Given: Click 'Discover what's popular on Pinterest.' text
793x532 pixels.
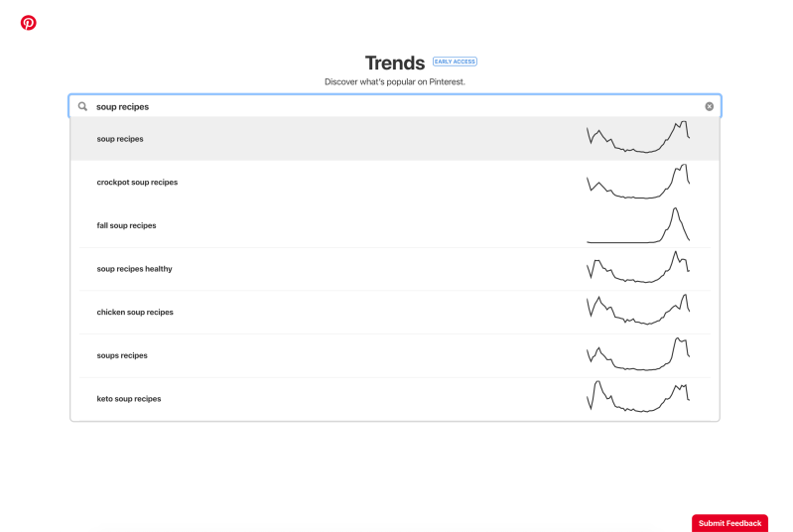Looking at the screenshot, I should [x=394, y=82].
